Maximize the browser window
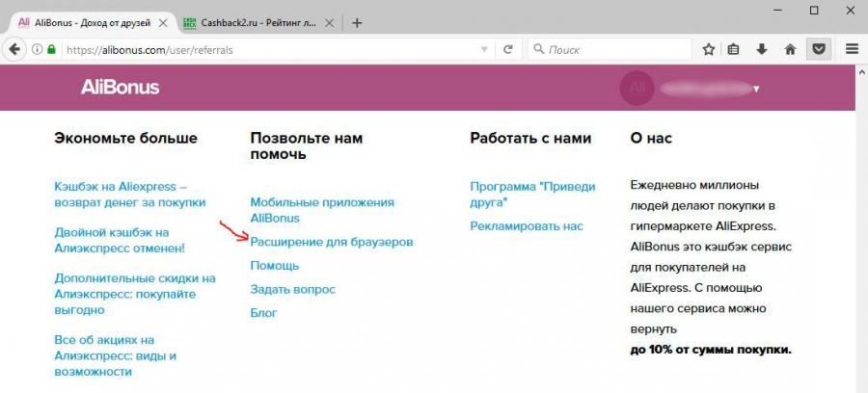The image size is (868, 393). (x=814, y=10)
